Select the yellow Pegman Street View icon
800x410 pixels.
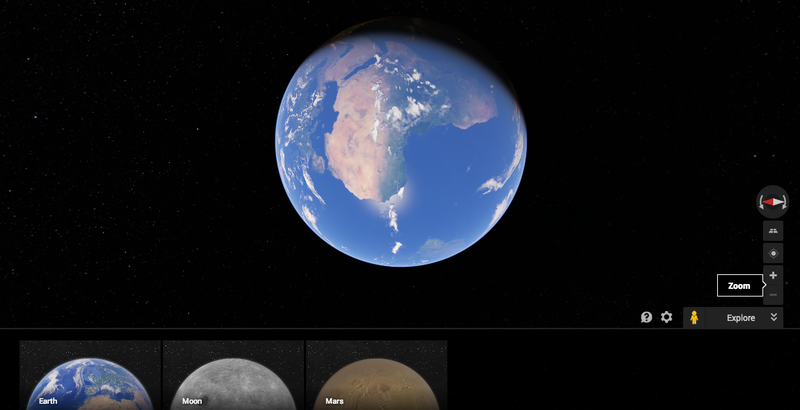coord(694,318)
